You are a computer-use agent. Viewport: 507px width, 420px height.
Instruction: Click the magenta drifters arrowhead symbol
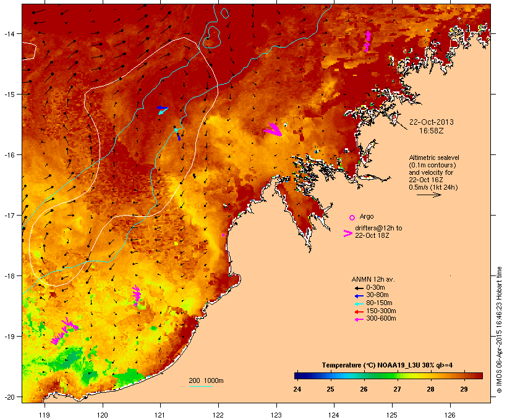347,233
